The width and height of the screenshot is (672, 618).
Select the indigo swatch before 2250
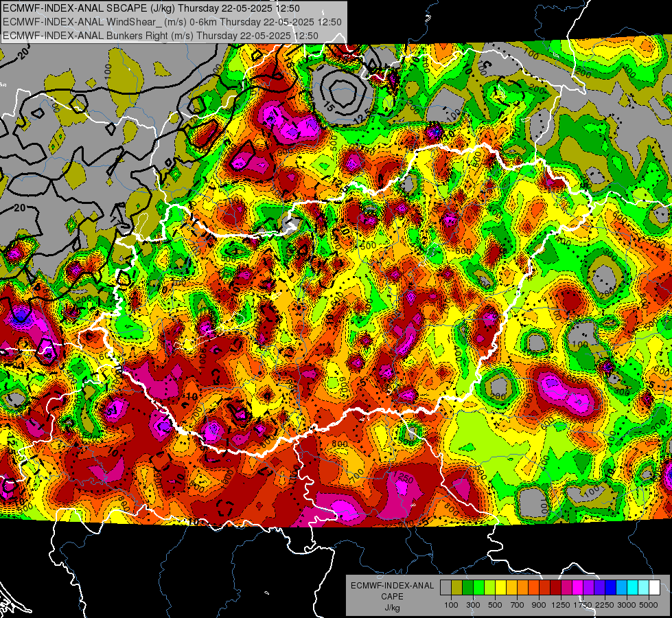[x=599, y=588]
